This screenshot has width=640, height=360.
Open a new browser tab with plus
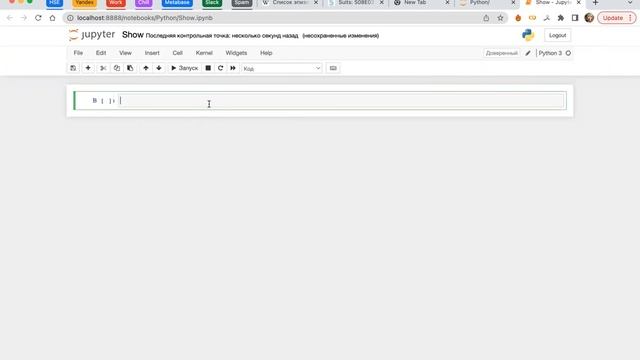[x=596, y=3]
